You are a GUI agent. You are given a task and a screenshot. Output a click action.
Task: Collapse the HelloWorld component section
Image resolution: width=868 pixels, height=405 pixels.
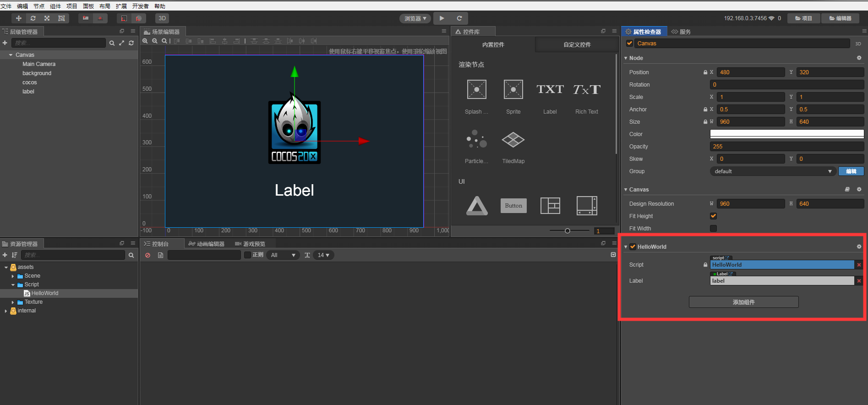[x=626, y=247]
